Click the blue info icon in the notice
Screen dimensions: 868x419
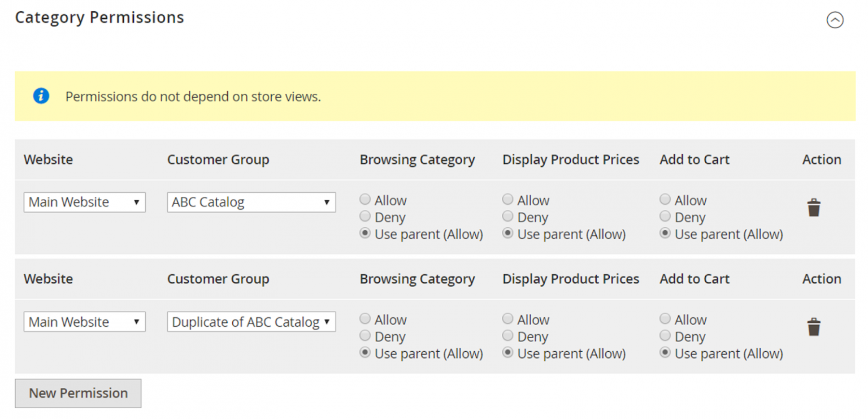pos(41,96)
